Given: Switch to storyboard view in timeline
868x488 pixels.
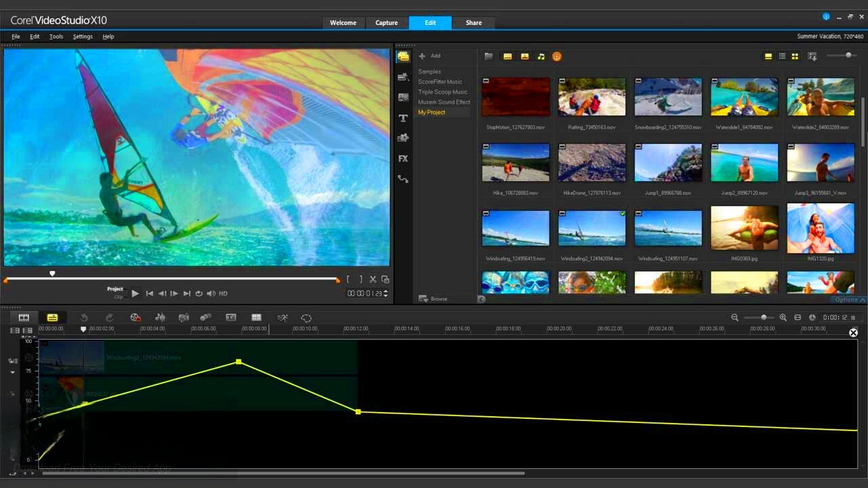Looking at the screenshot, I should coord(24,317).
